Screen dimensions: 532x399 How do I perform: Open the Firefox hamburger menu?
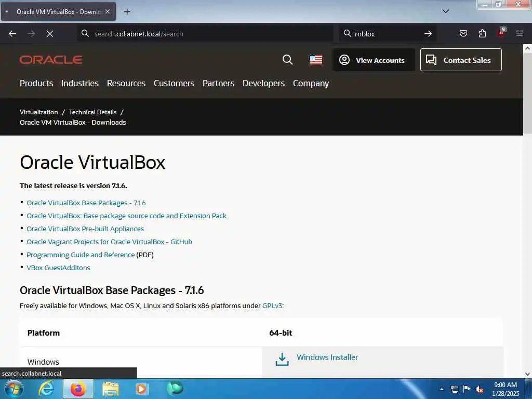520,33
